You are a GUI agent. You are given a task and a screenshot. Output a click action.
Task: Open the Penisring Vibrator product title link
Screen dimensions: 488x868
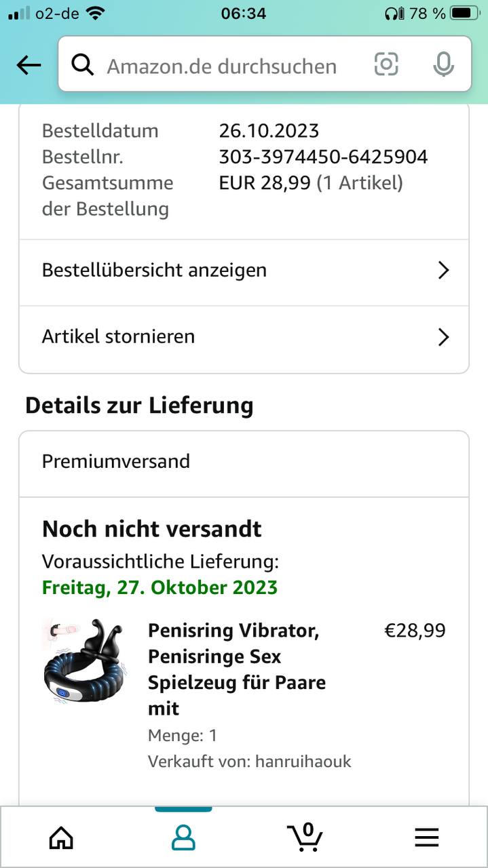coord(236,669)
